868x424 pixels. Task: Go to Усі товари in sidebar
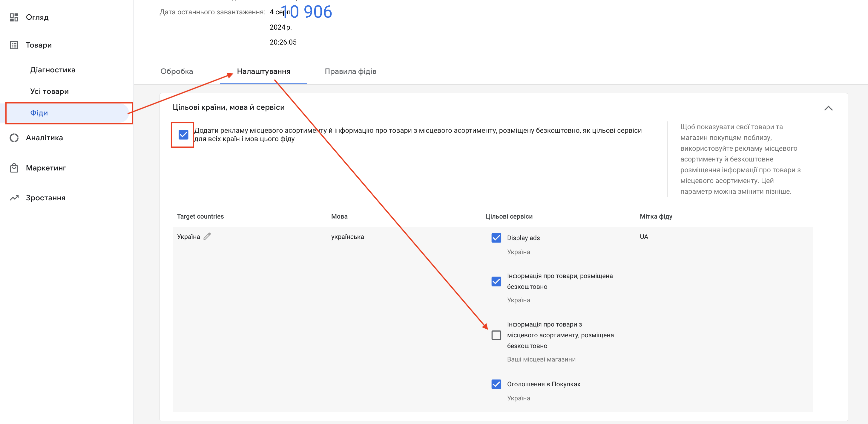coord(50,91)
